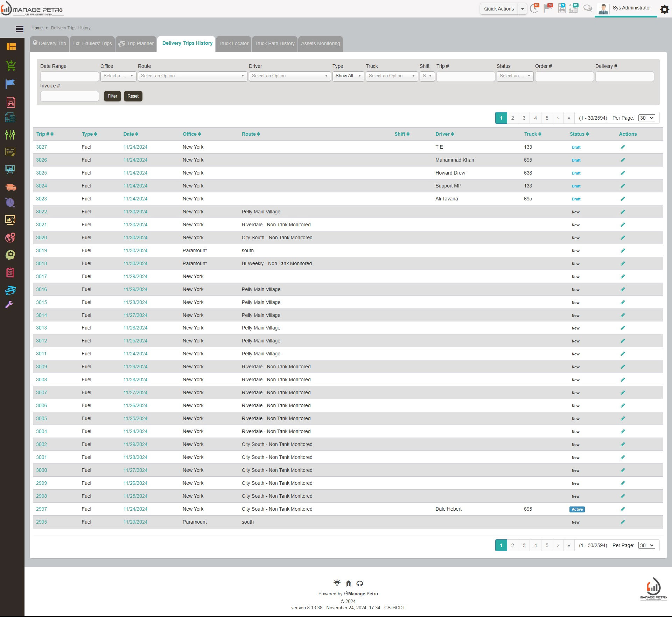Switch to the Truck Locator tab
Screen dimensions: 672x617
click(233, 43)
